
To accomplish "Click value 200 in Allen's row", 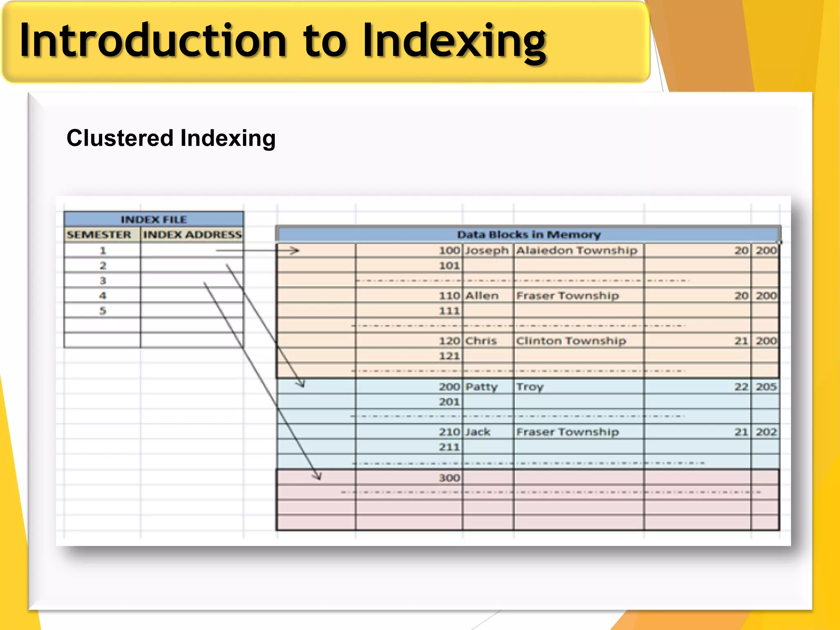I will pos(765,296).
